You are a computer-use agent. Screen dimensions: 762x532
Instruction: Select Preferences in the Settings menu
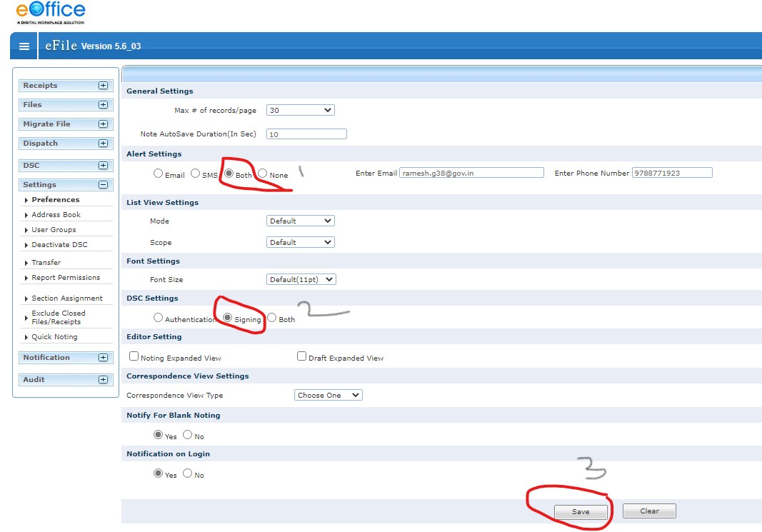coord(57,200)
